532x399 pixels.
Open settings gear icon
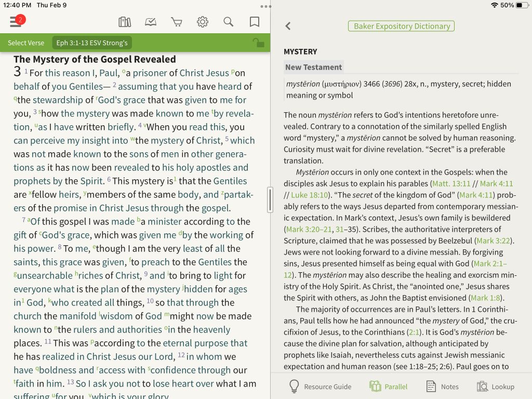coord(203,22)
